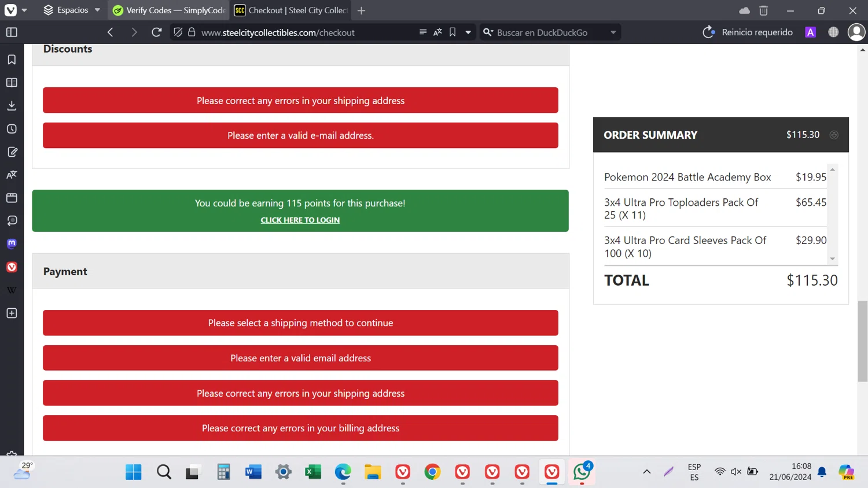This screenshot has width=868, height=488.
Task: Show hidden system tray icons
Action: pyautogui.click(x=647, y=472)
